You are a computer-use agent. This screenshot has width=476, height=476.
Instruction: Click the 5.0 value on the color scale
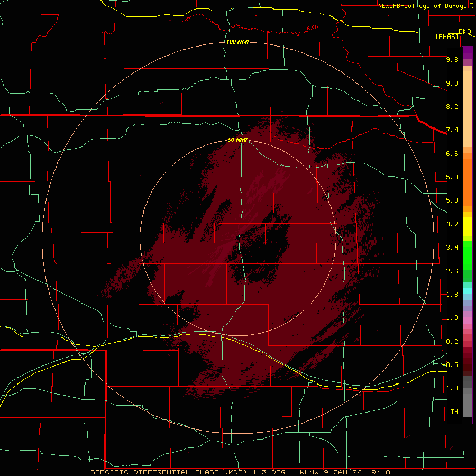[x=452, y=200]
